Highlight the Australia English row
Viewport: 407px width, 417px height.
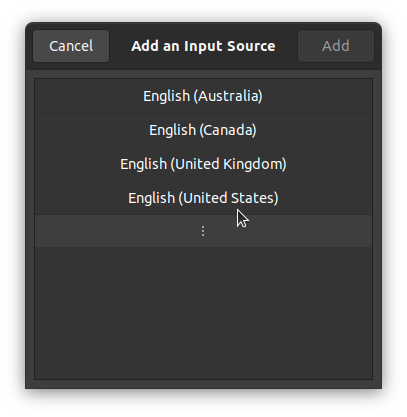(x=203, y=96)
